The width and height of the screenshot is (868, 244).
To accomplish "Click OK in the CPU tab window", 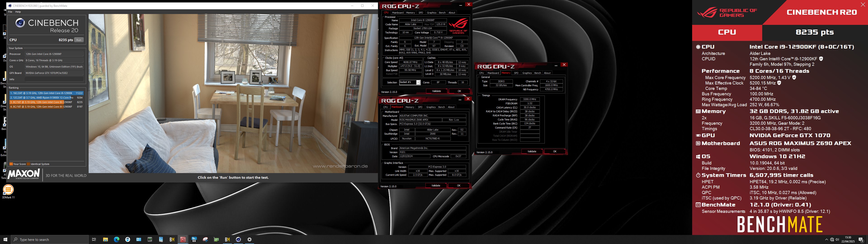I will coord(459,91).
